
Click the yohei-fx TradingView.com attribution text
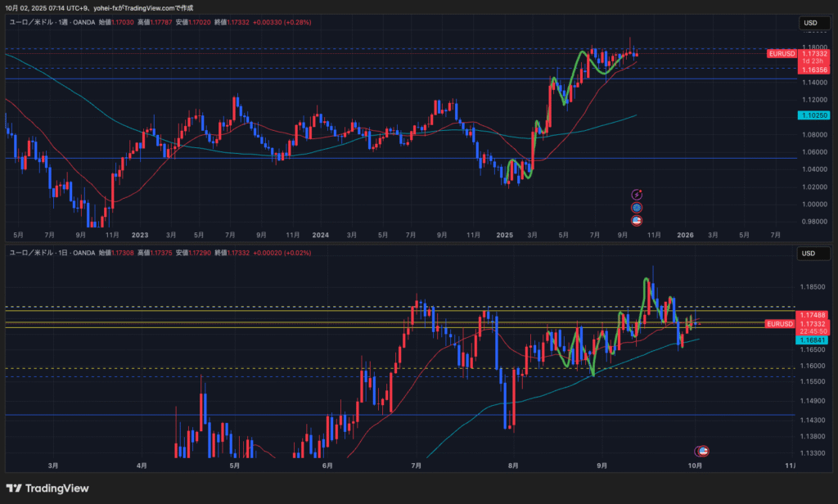143,7
